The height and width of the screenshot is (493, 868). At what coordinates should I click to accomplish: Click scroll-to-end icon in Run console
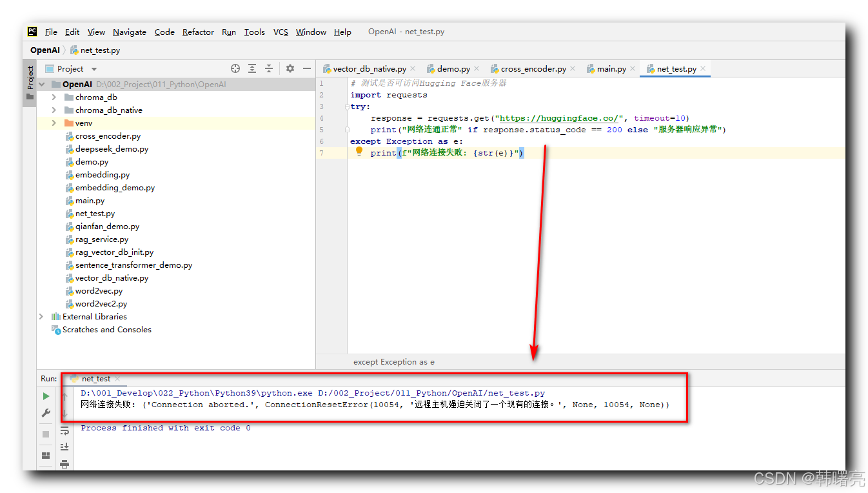(x=64, y=447)
